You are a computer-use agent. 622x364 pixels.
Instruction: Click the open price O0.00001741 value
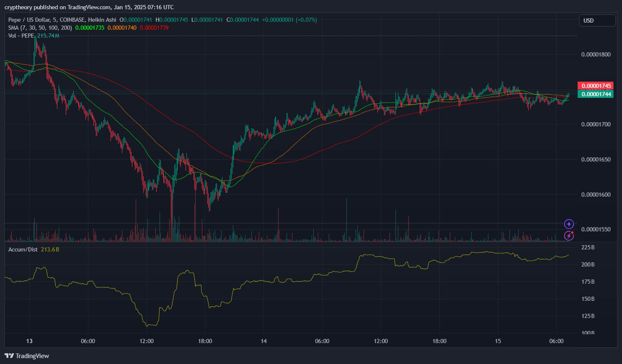tap(136, 20)
